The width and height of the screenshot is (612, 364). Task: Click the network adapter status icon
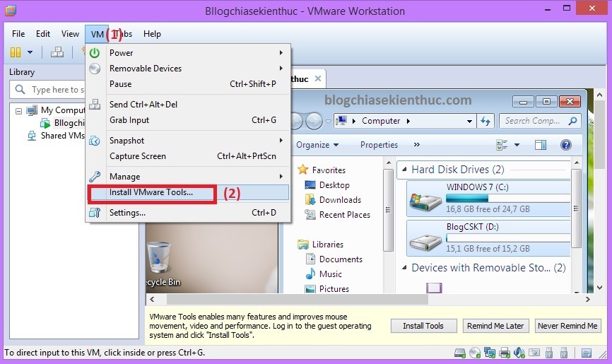tap(490, 353)
